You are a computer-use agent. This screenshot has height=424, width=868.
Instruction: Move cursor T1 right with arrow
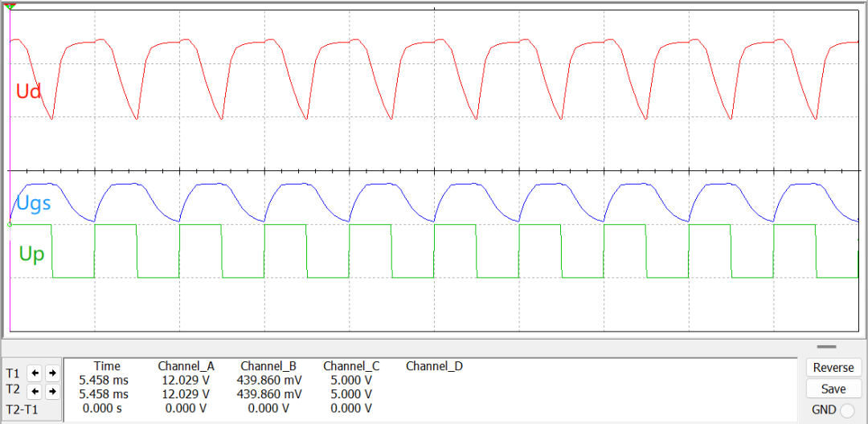[x=51, y=373]
